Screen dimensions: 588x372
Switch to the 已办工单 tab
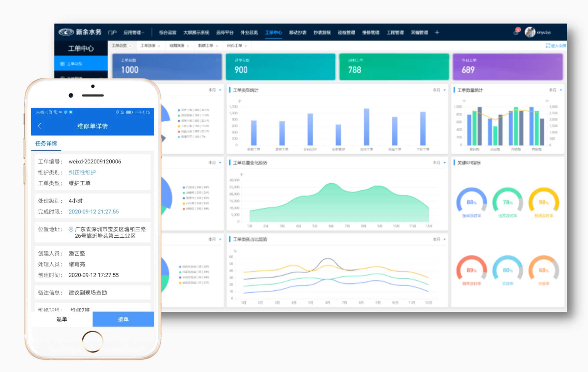pos(237,46)
